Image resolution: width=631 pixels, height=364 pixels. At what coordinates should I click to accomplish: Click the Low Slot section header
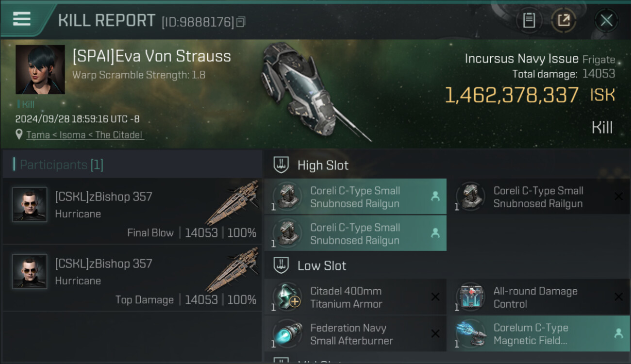point(322,265)
